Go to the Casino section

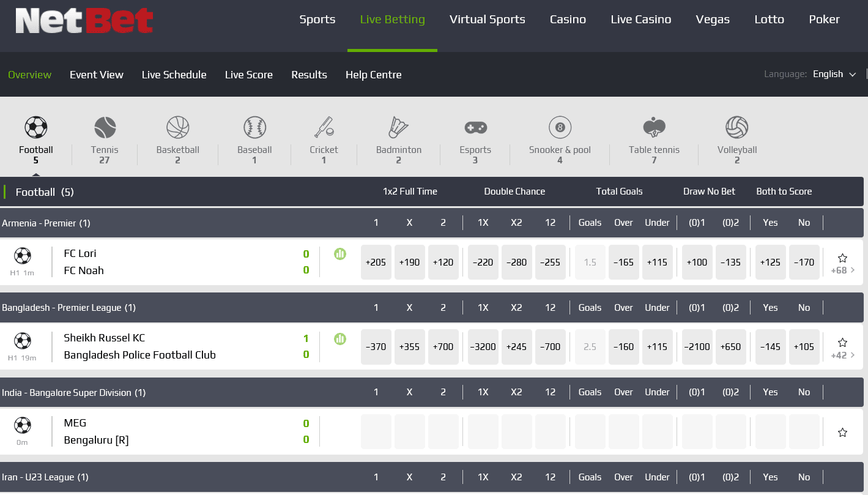(x=568, y=20)
